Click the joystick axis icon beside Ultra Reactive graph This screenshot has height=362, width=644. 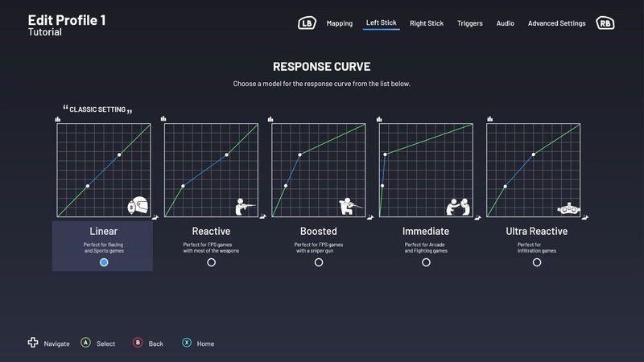pos(585,217)
